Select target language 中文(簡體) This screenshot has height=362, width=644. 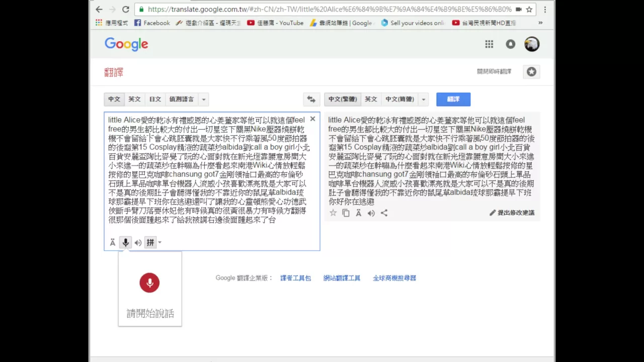point(399,99)
